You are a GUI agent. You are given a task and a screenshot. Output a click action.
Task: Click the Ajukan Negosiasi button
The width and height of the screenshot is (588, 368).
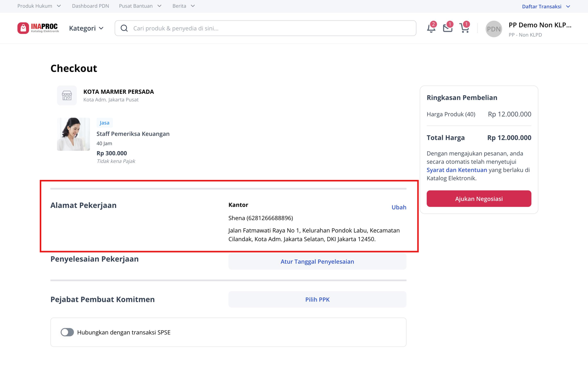(479, 199)
